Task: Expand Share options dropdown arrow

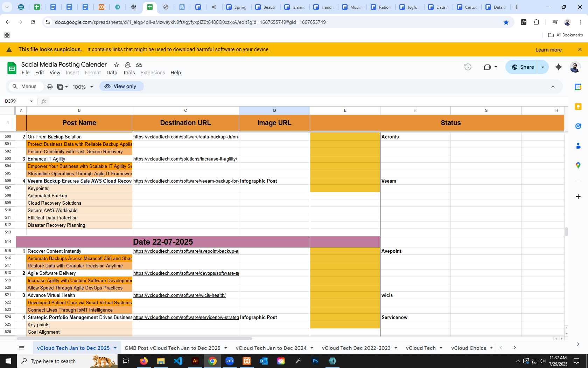Action: (543, 67)
